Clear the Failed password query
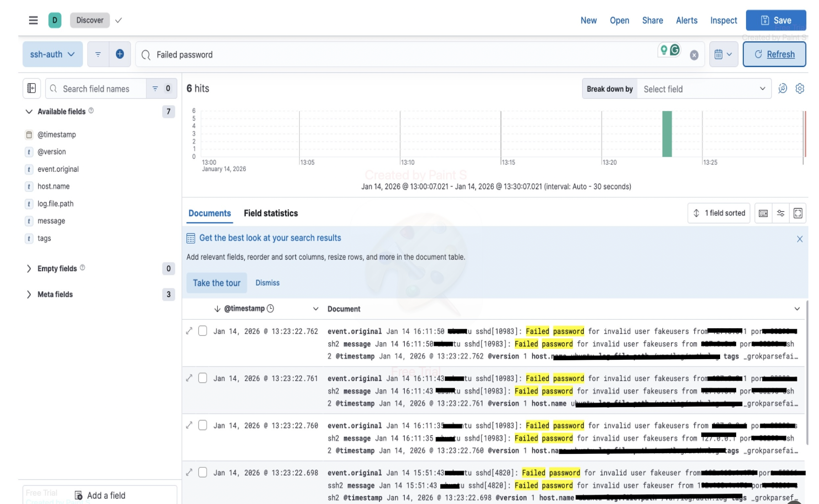The image size is (819, 504). 694,55
